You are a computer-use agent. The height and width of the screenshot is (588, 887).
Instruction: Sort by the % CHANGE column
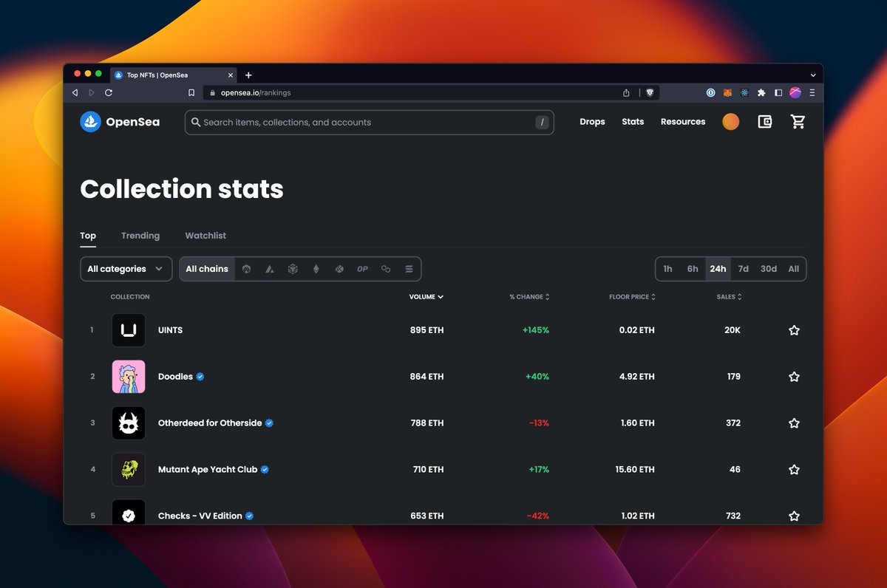point(529,297)
